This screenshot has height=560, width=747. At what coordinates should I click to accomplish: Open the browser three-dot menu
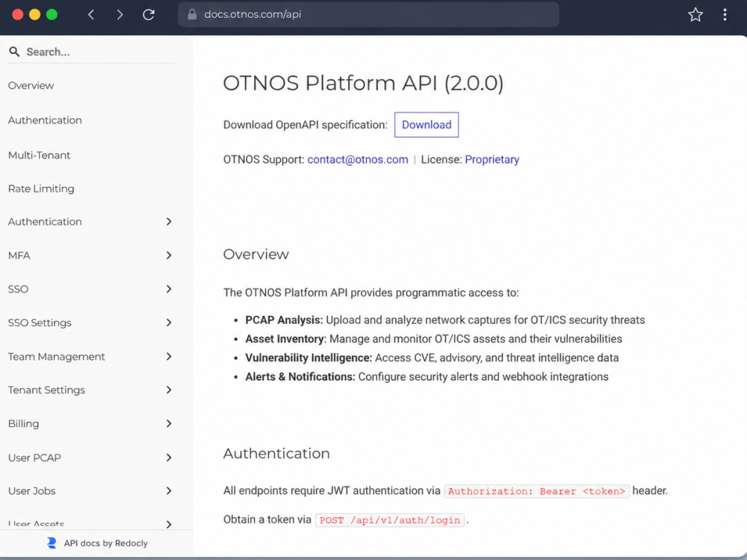pyautogui.click(x=725, y=15)
